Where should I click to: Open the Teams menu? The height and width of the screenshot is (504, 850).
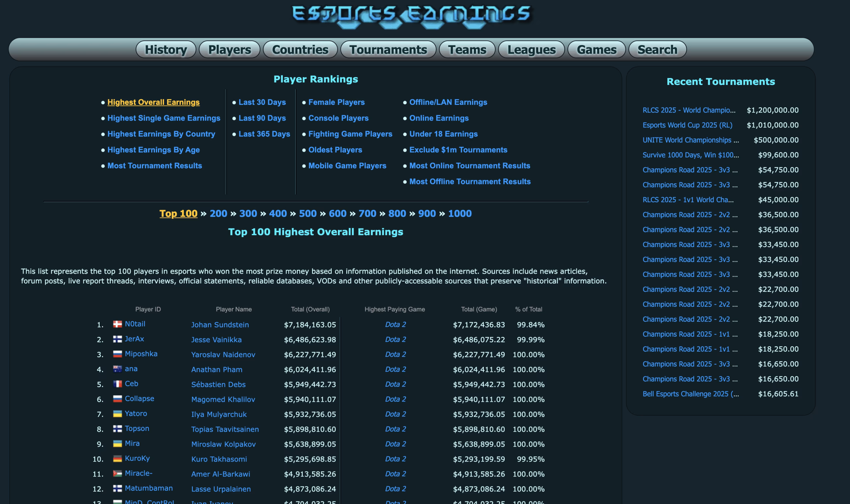click(x=467, y=49)
